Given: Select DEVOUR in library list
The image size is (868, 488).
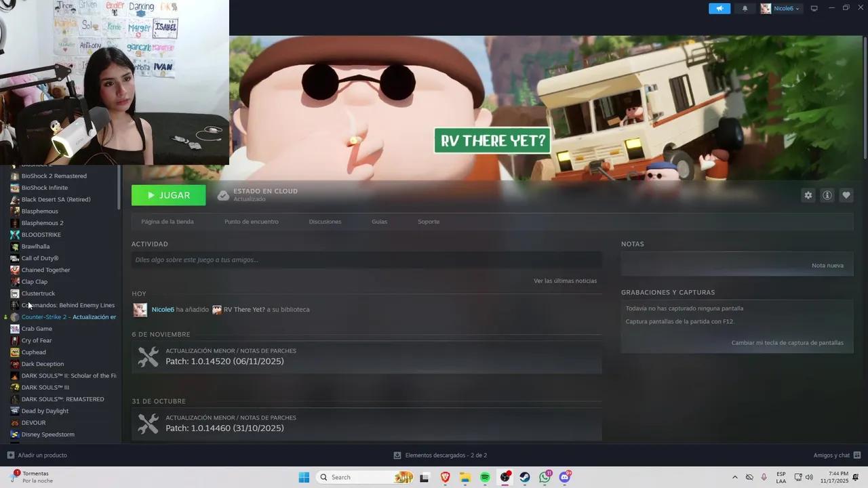Looking at the screenshot, I should (x=34, y=423).
